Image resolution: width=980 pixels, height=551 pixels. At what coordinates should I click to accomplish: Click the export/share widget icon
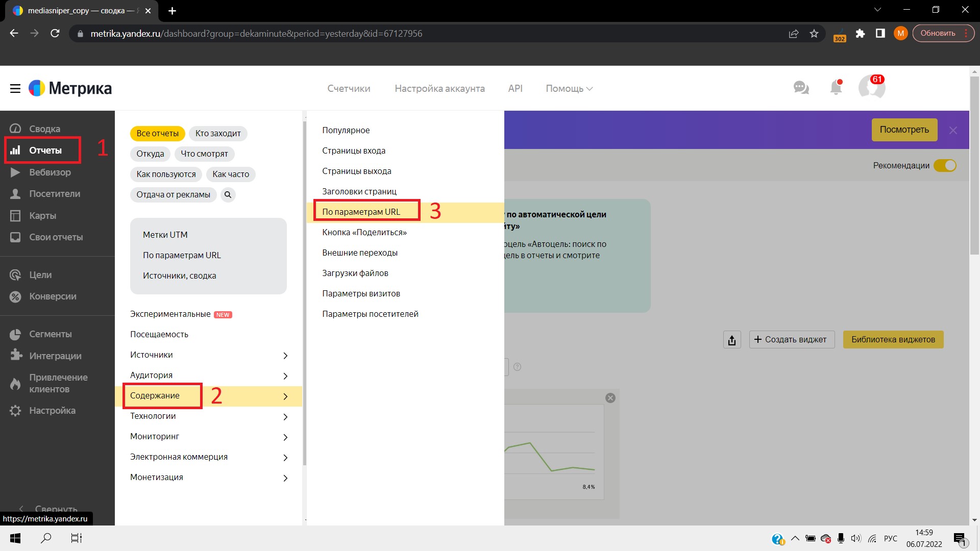click(x=732, y=340)
